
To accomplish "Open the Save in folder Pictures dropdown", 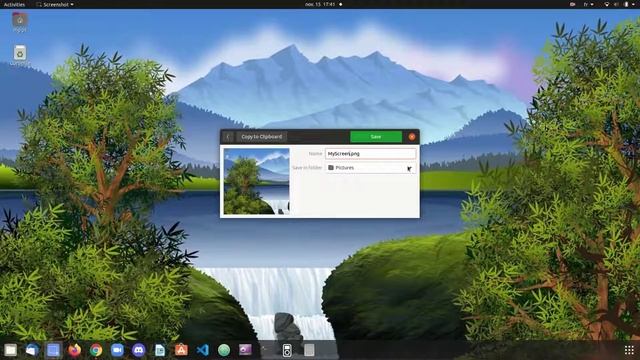I will pyautogui.click(x=371, y=168).
